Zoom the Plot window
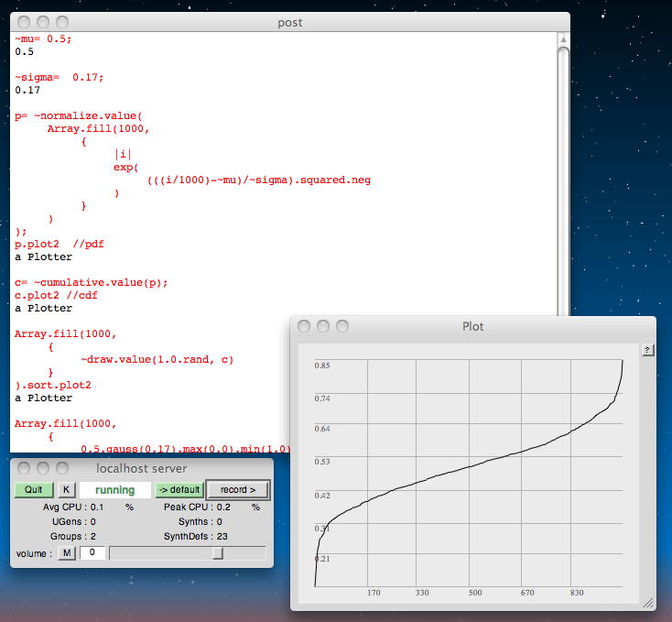Viewport: 672px width, 622px height. [x=342, y=326]
